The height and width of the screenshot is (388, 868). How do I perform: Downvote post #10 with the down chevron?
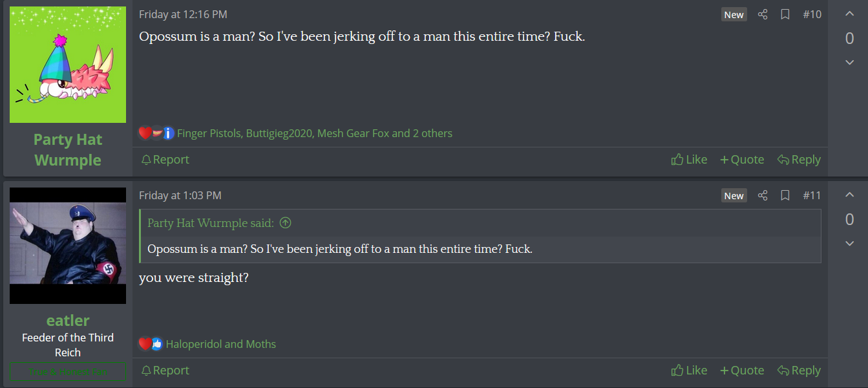coord(849,62)
